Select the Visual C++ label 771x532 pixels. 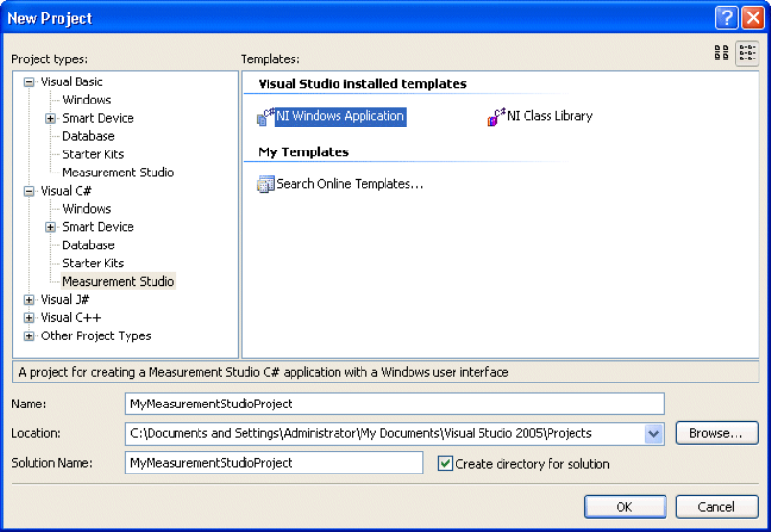click(x=71, y=318)
